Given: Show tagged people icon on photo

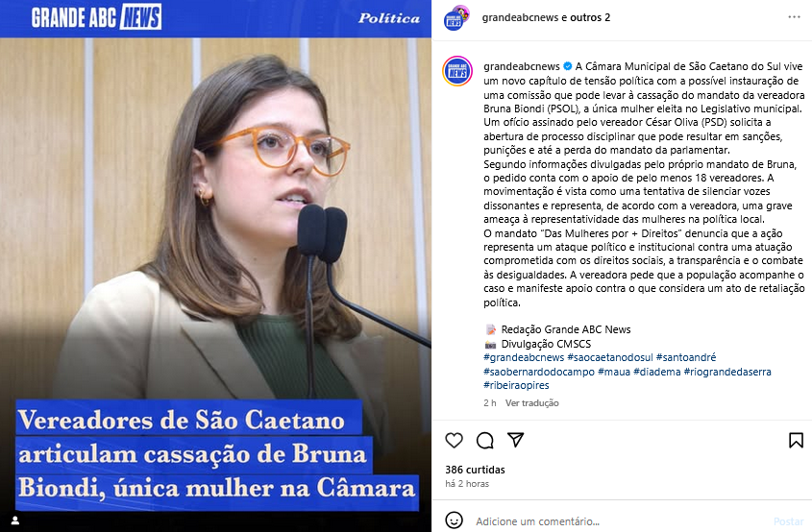Looking at the screenshot, I should click(x=15, y=520).
